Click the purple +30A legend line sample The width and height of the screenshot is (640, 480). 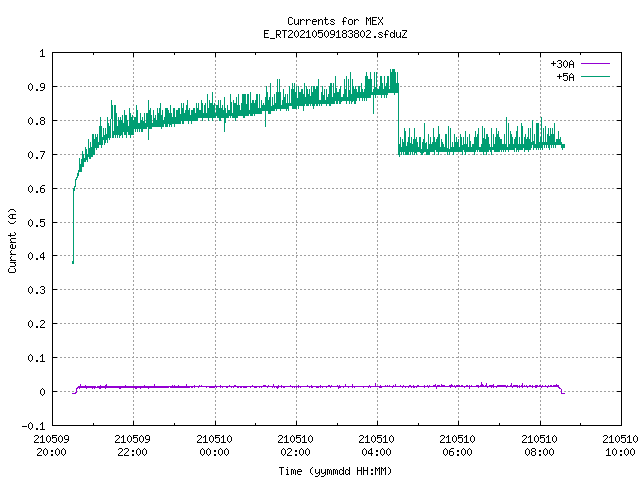coord(595,64)
